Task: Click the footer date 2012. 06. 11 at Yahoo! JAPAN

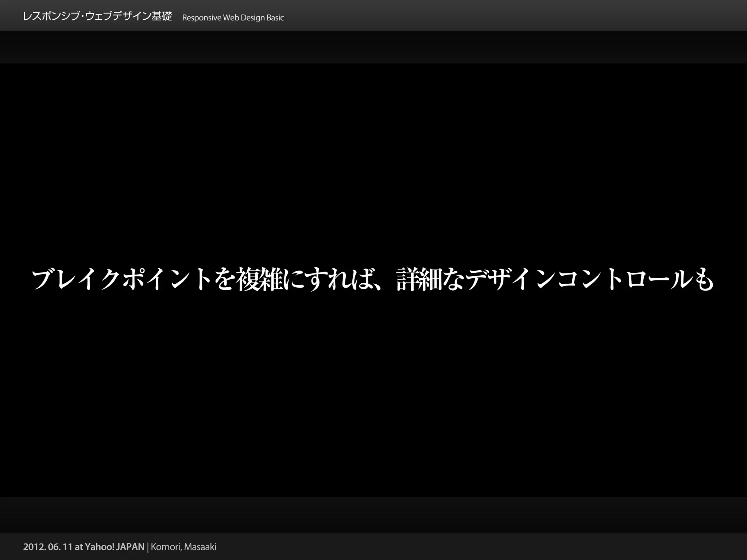Action: tap(84, 547)
